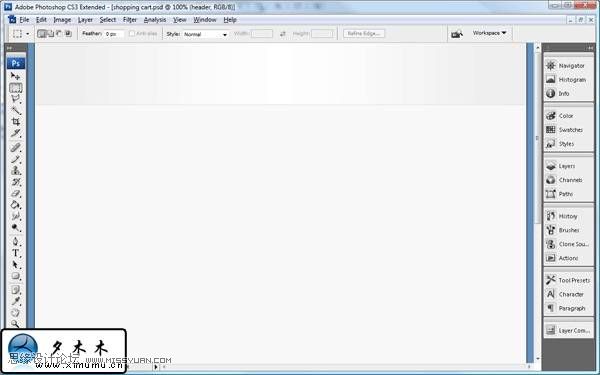This screenshot has width=600, height=375.
Task: Select the Slice tool
Action: click(15, 133)
